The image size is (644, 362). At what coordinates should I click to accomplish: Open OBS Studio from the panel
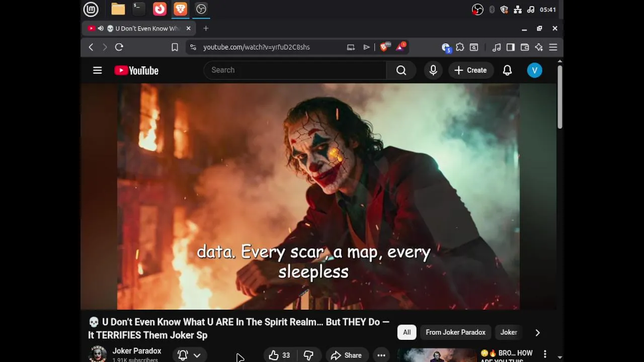click(x=201, y=9)
